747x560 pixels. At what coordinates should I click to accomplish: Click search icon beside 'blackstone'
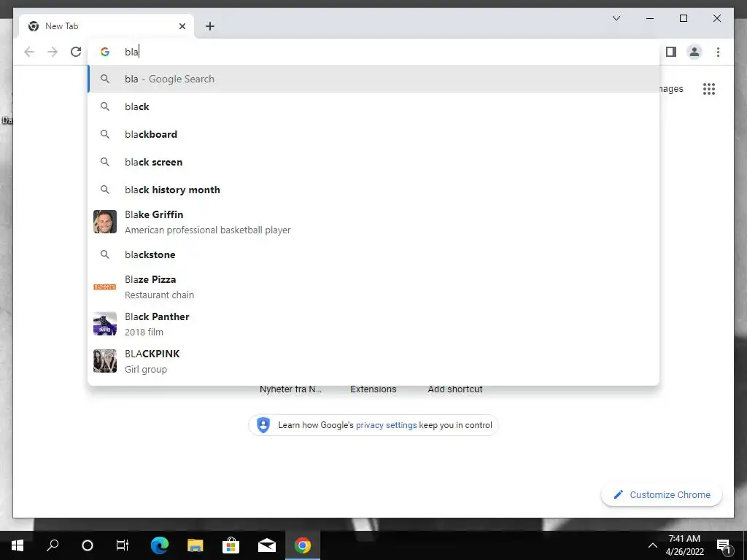(x=105, y=254)
